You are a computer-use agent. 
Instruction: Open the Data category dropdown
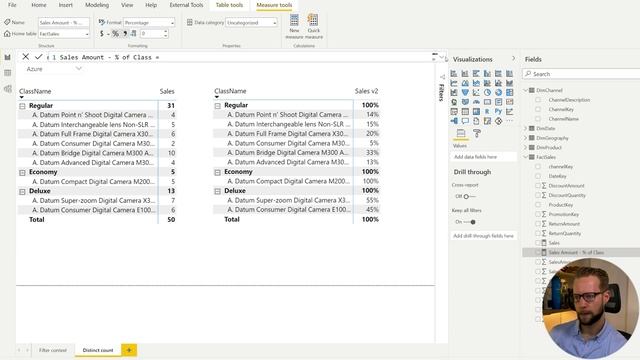pos(251,22)
